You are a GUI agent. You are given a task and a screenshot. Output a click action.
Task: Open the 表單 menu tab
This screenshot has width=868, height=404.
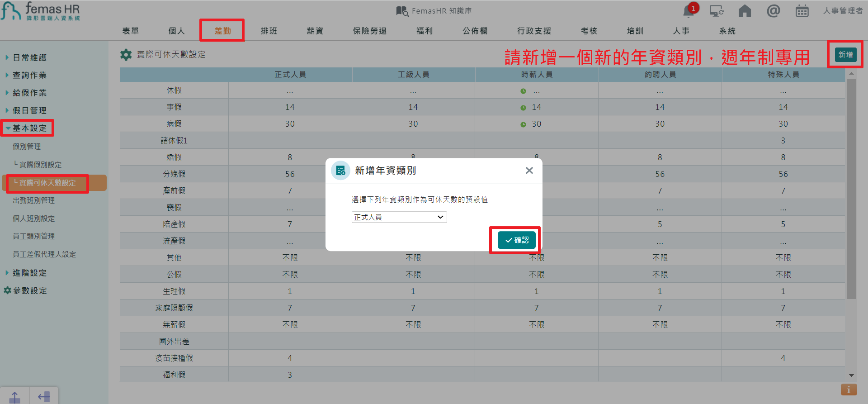[130, 31]
